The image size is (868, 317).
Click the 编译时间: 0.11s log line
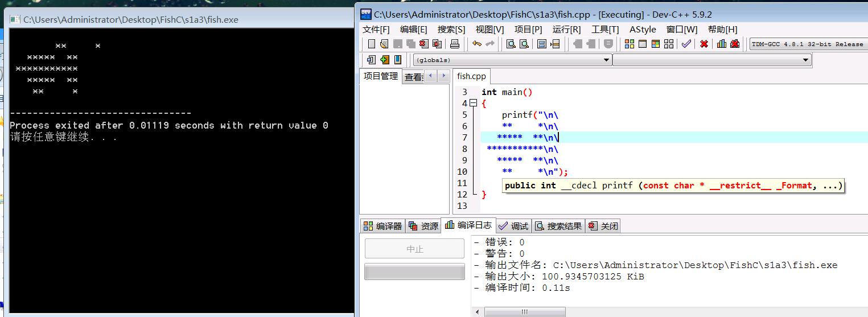pyautogui.click(x=522, y=288)
